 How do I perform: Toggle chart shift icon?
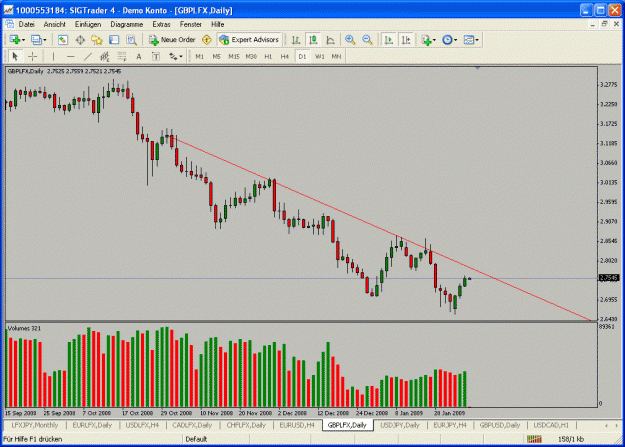tap(406, 40)
